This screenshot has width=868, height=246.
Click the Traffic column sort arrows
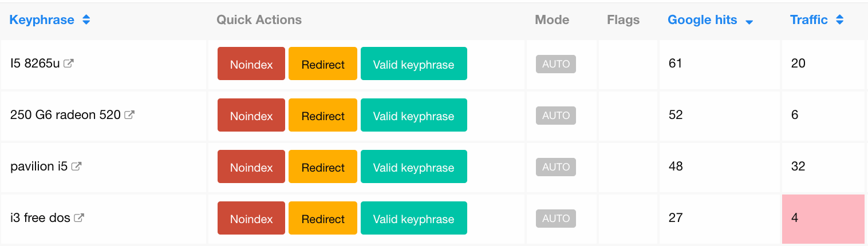click(x=839, y=20)
